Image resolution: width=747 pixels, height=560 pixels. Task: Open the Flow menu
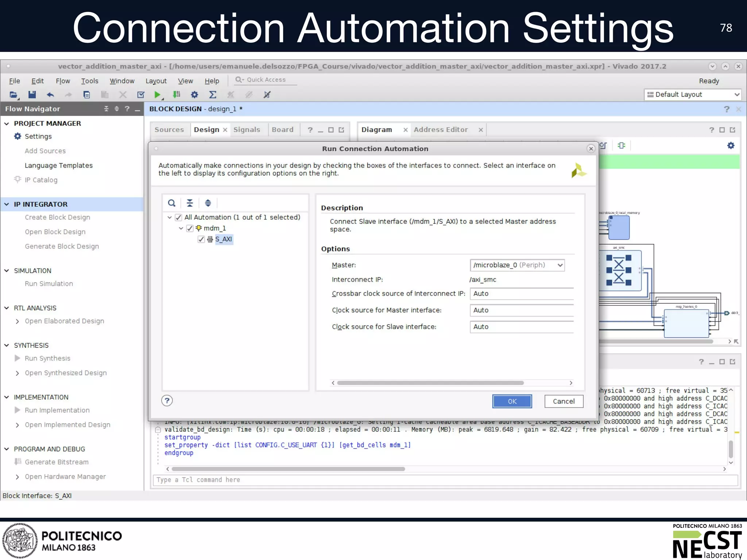pos(63,81)
